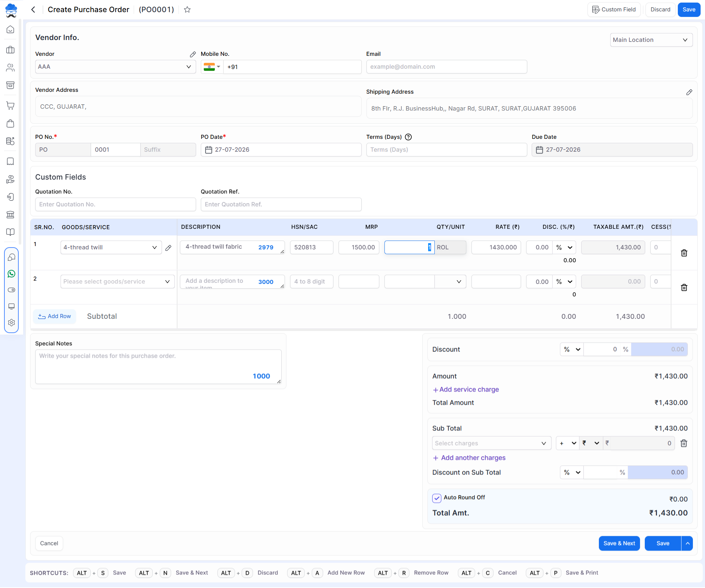The width and height of the screenshot is (705, 588).
Task: Expand the Vendor AAA dropdown
Action: [115, 67]
